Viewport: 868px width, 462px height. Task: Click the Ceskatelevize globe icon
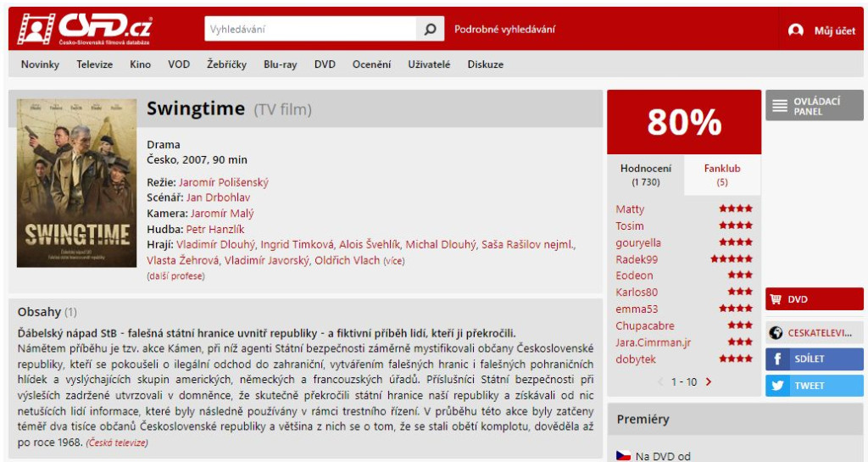click(x=776, y=332)
